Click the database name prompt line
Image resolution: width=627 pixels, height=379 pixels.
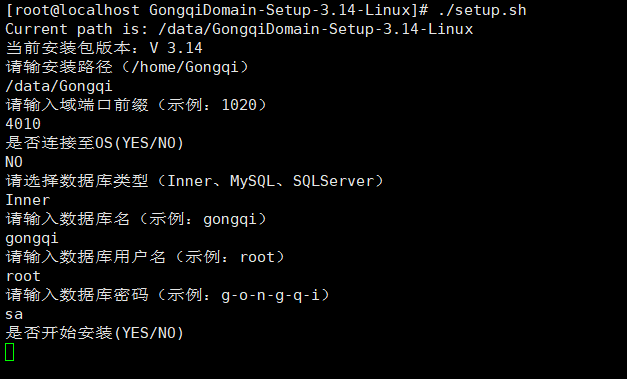(x=137, y=219)
